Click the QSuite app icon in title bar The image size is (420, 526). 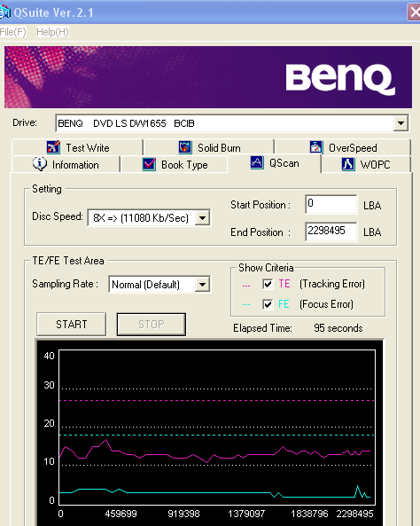4,12
